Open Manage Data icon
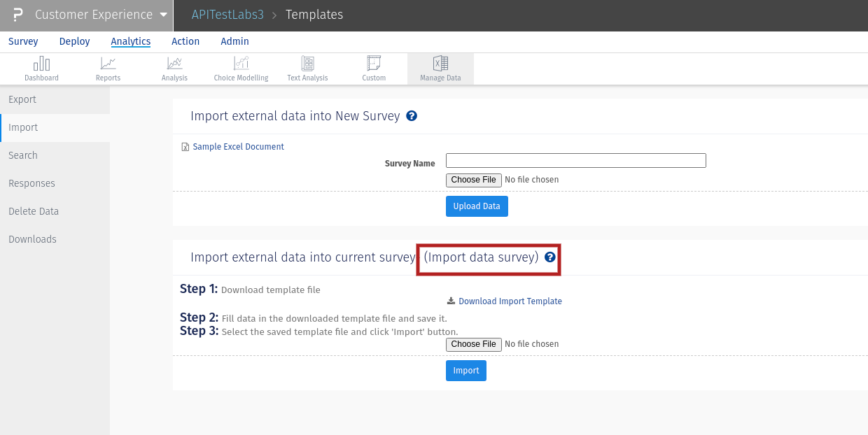Viewport: 868px width, 435px height. 440,64
